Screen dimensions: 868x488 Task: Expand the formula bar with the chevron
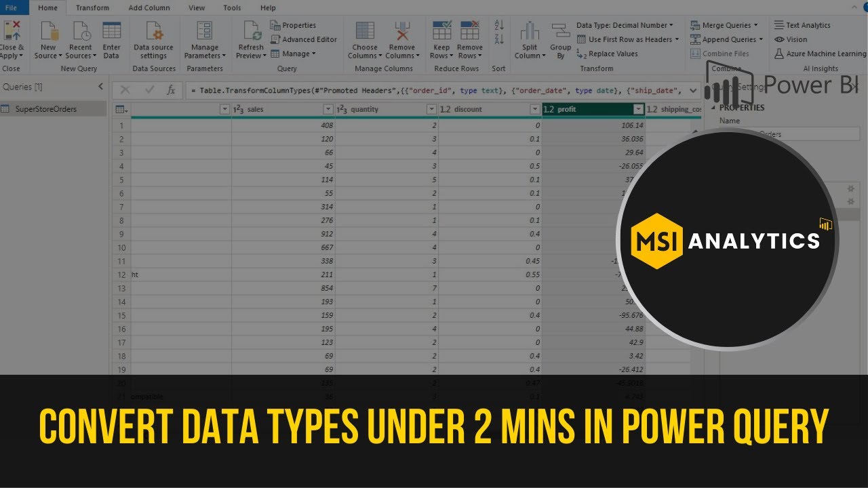(692, 89)
